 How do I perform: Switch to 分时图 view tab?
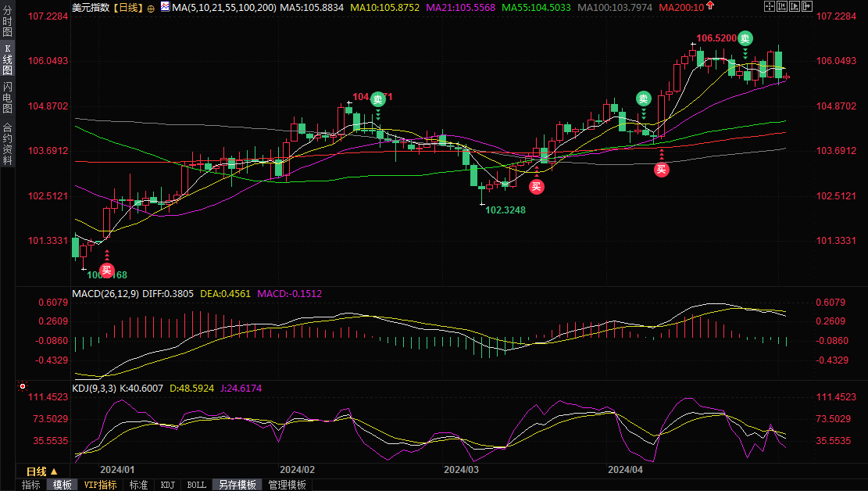7,26
